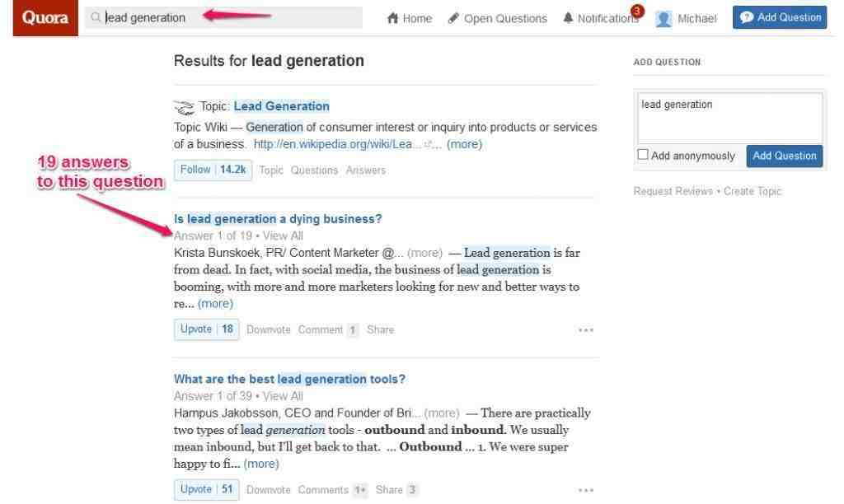The image size is (844, 504).
Task: Click the Quora logo
Action: click(45, 18)
